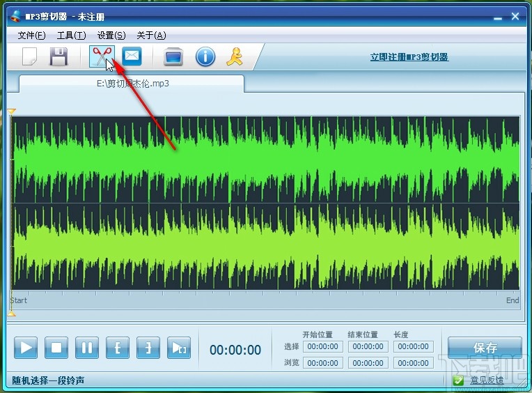Click the 00:00:00 playback time display

pos(235,350)
